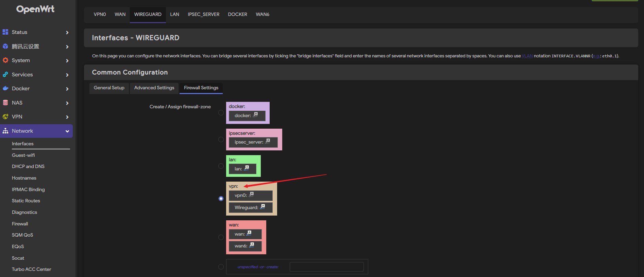Select the vpn firewall zone radio button
The width and height of the screenshot is (644, 277).
[221, 199]
